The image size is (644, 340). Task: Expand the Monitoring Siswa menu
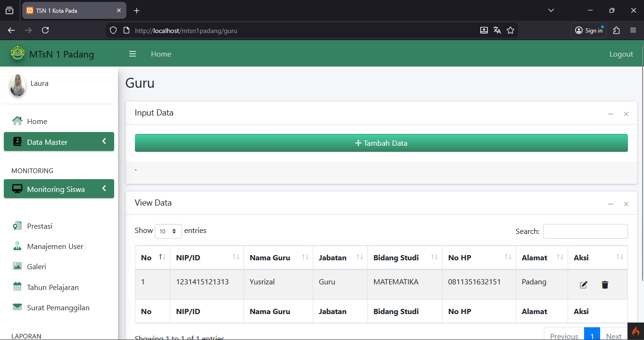[59, 189]
